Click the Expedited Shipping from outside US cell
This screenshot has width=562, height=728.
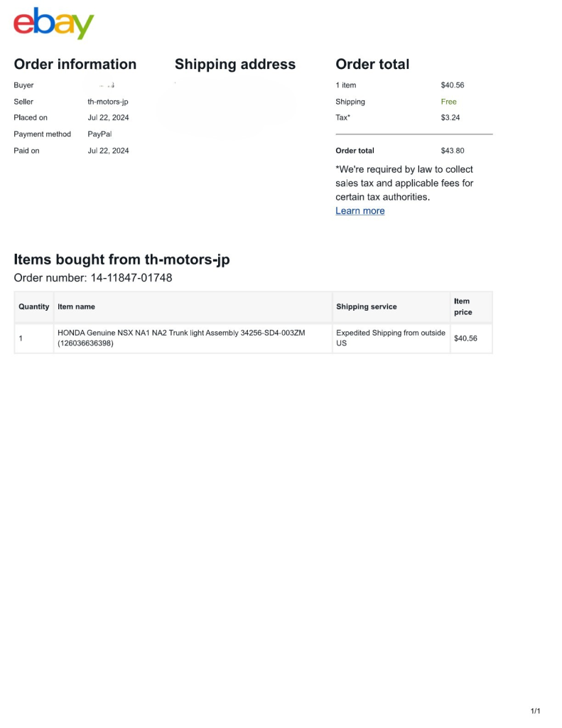point(390,338)
